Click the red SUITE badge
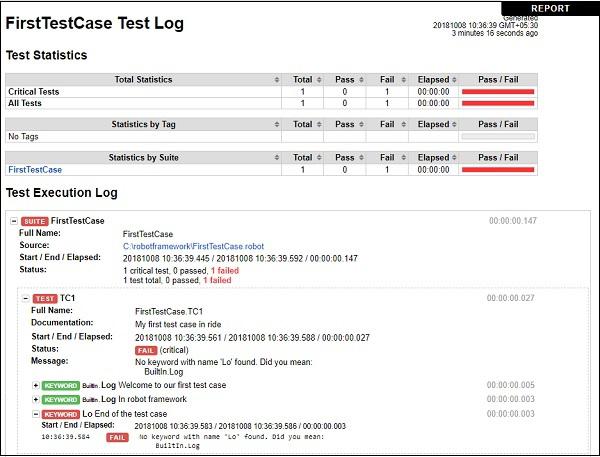This screenshot has width=600, height=457. (35, 221)
